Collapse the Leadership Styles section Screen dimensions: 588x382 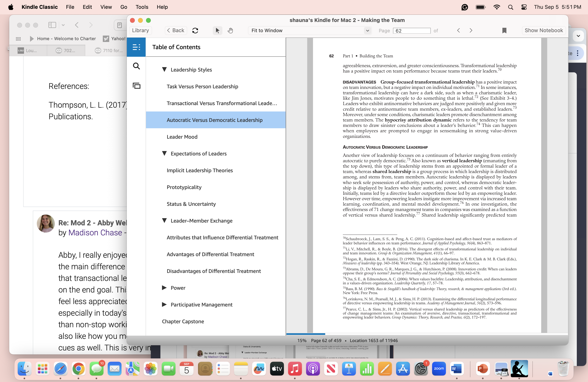pos(165,69)
